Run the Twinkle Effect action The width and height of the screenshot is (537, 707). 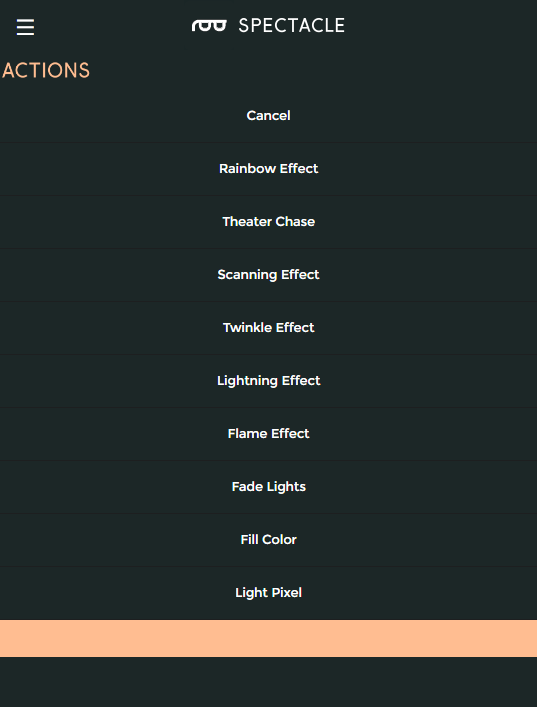pyautogui.click(x=268, y=328)
